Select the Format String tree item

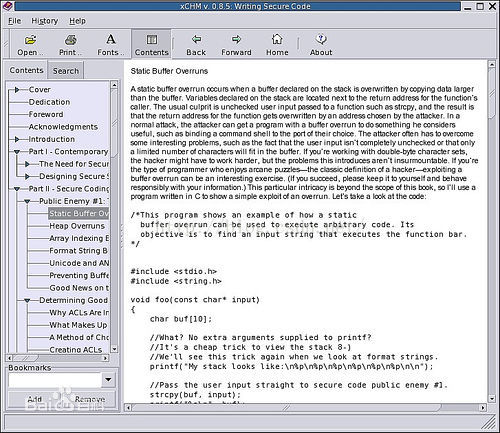(78, 251)
